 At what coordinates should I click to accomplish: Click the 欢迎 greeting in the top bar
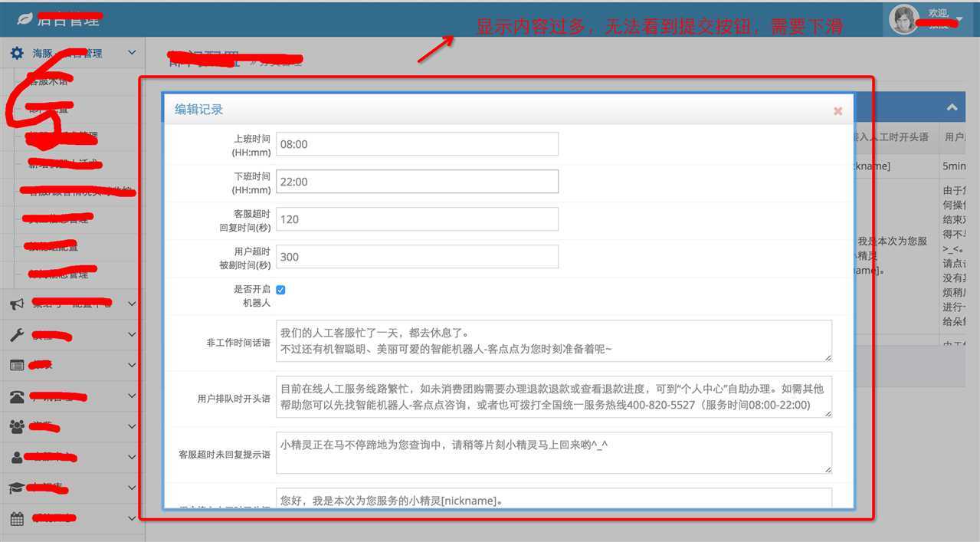tap(938, 13)
